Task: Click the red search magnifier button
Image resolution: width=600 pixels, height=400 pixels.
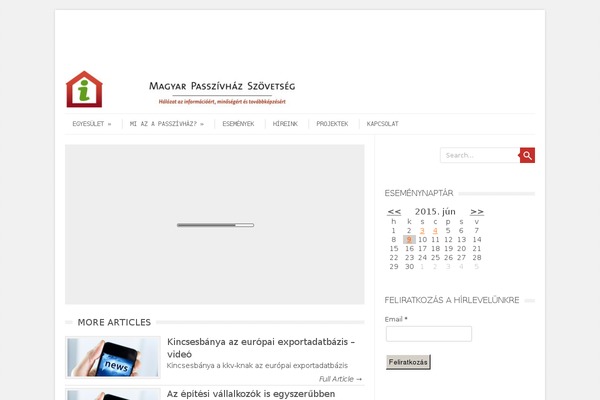Action: tap(527, 155)
